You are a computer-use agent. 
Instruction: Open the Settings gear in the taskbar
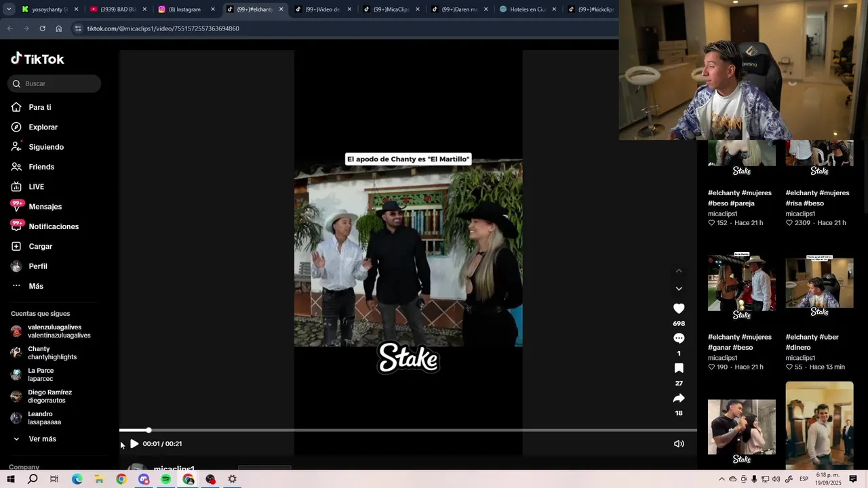click(x=232, y=479)
